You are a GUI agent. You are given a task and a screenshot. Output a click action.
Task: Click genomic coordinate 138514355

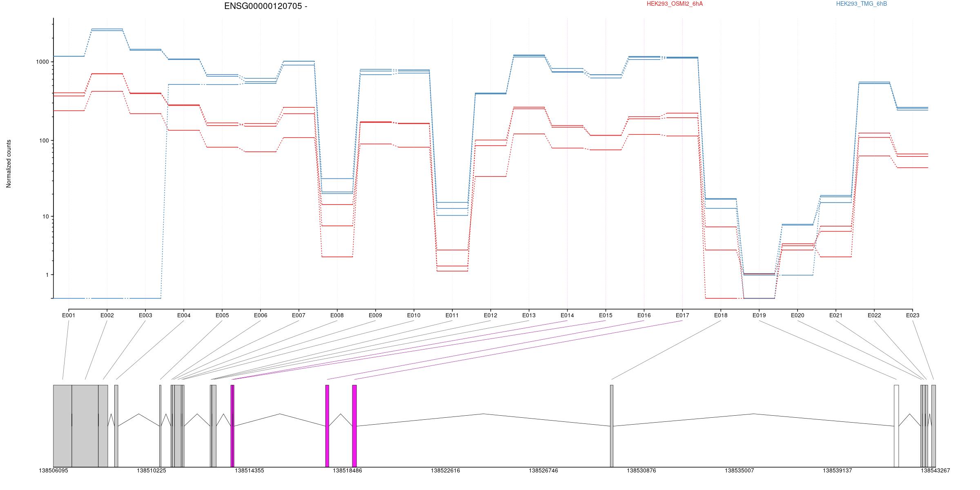249,470
